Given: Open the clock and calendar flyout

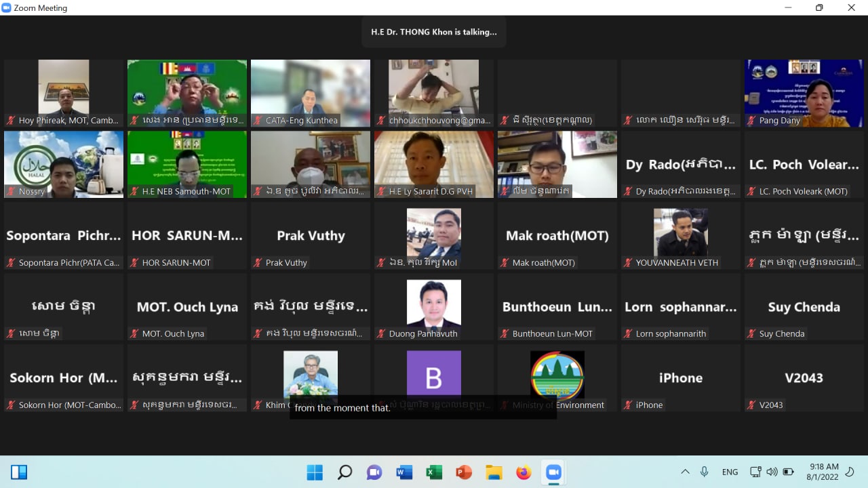Looking at the screenshot, I should [x=824, y=472].
